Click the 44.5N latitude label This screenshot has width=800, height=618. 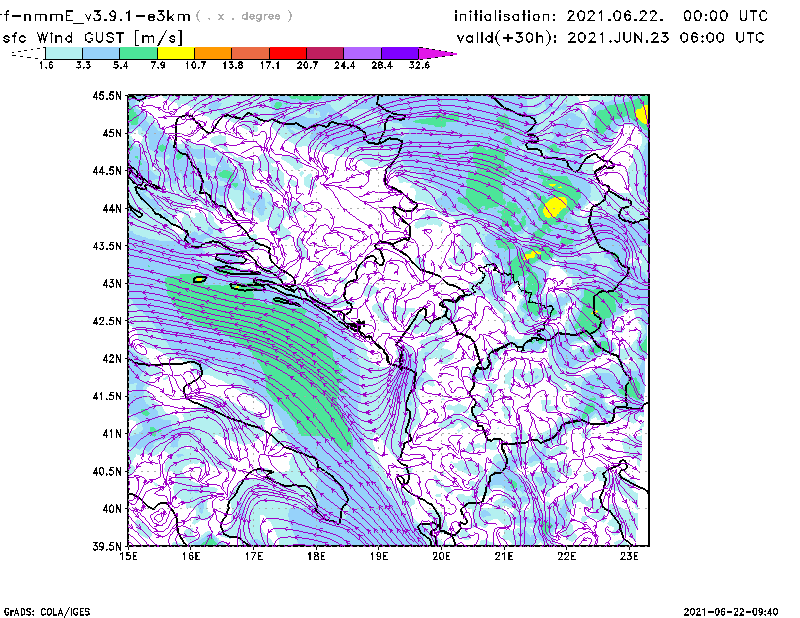coord(107,170)
